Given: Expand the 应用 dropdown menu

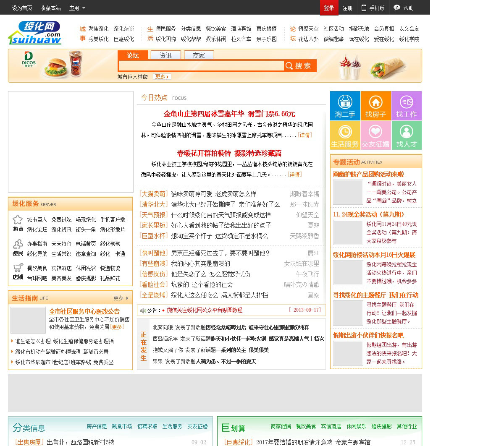Looking at the screenshot, I should [77, 8].
